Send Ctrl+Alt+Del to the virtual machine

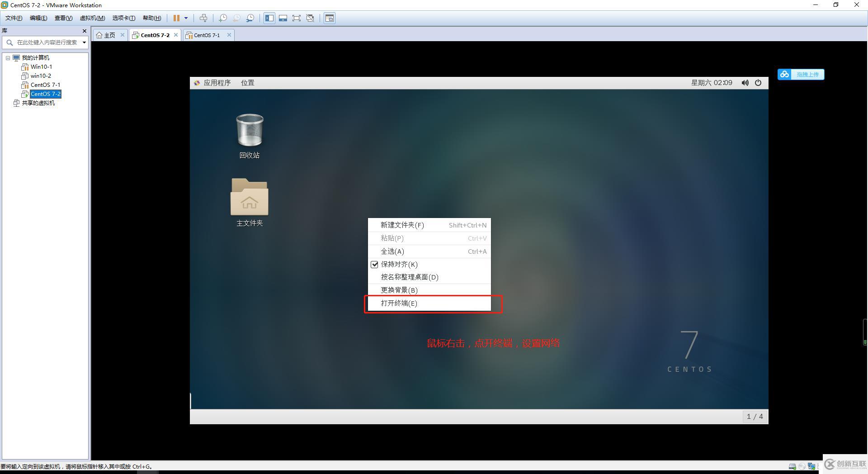(203, 18)
